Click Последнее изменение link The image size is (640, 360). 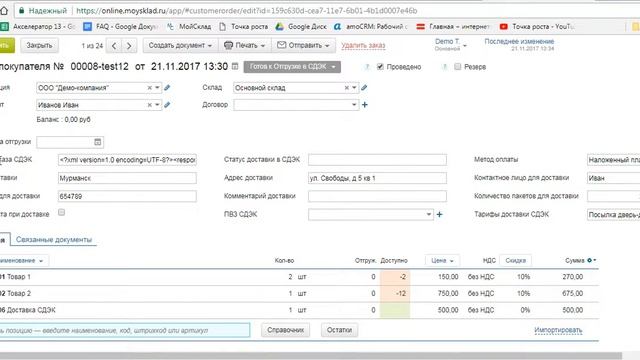(x=519, y=42)
